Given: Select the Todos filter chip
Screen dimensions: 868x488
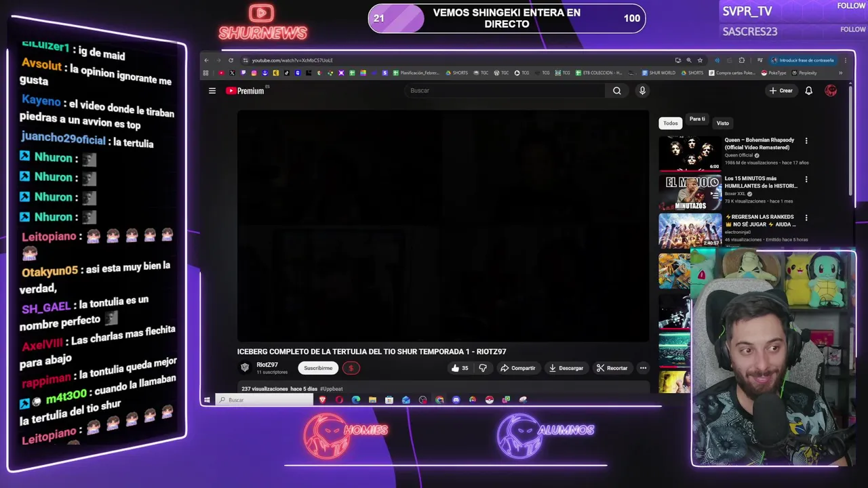Looking at the screenshot, I should point(671,123).
